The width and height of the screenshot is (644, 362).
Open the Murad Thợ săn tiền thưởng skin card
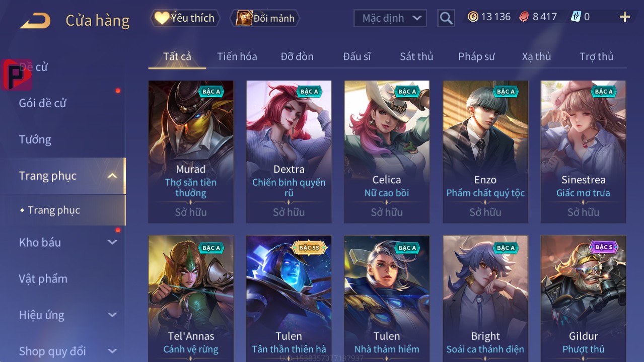(x=191, y=152)
